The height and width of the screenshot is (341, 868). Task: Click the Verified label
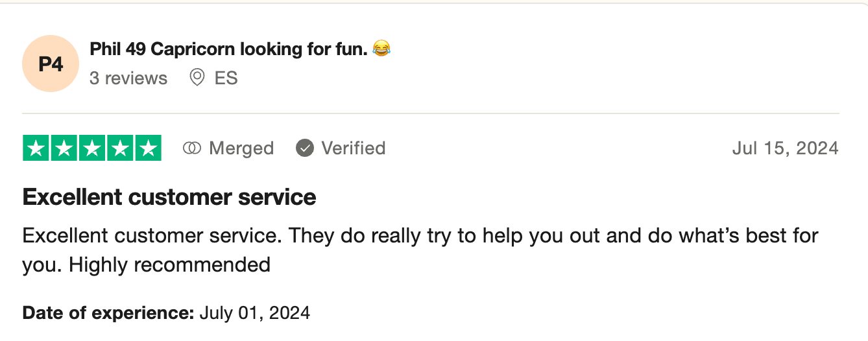(354, 148)
